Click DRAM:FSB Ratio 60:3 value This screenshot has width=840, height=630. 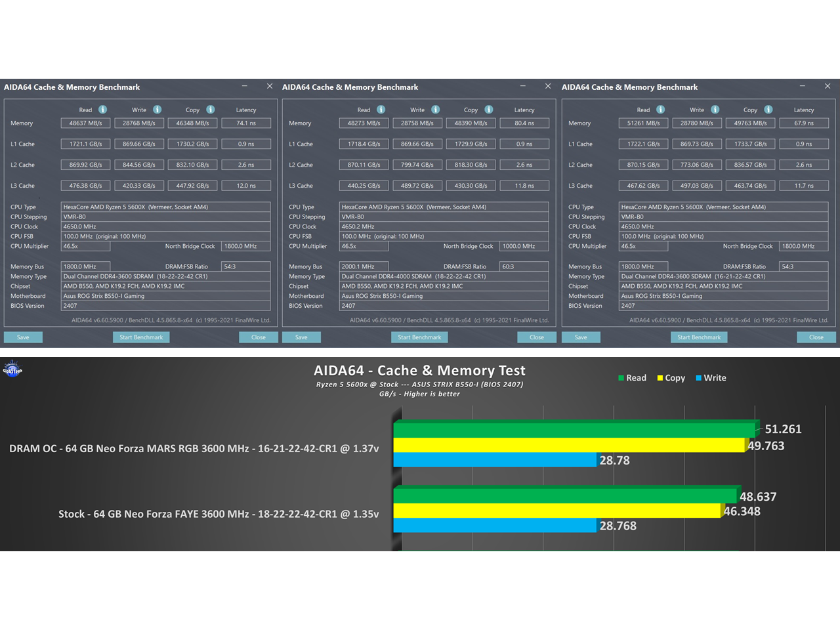point(524,266)
